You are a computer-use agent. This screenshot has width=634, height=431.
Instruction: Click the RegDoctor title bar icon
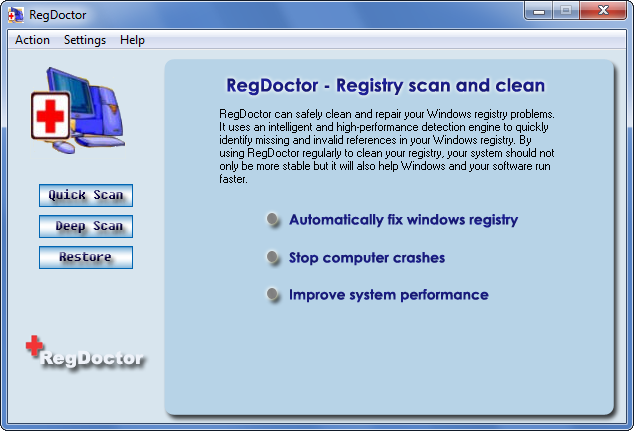16,15
